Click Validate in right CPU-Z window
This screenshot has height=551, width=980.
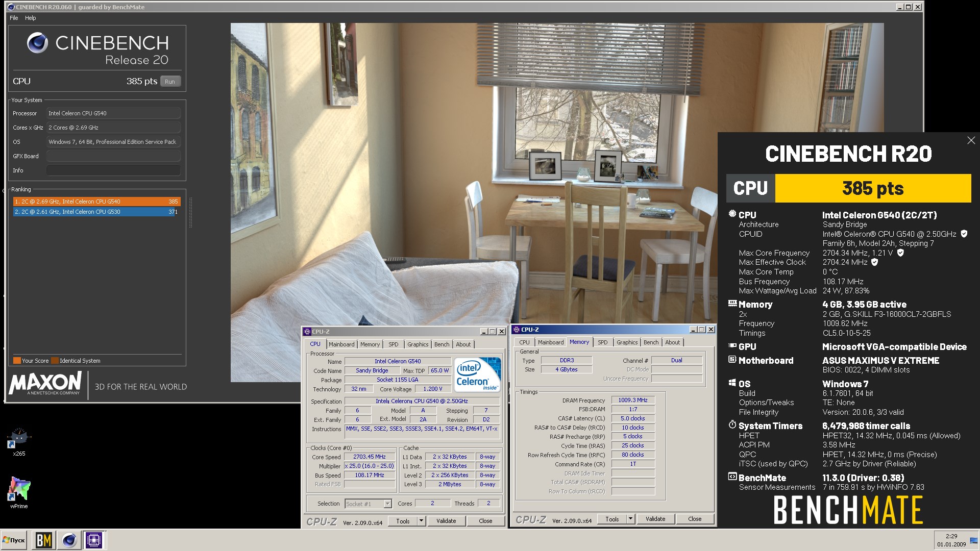coord(655,519)
